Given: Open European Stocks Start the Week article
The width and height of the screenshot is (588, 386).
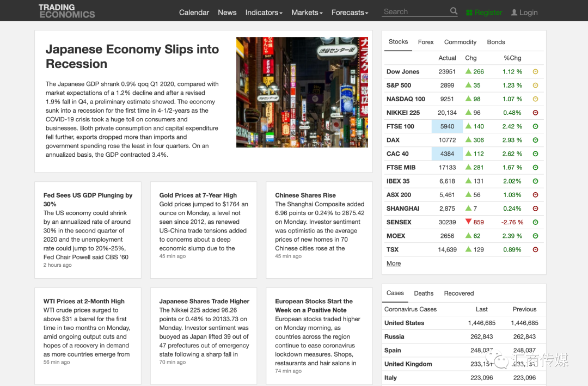Looking at the screenshot, I should coord(314,306).
